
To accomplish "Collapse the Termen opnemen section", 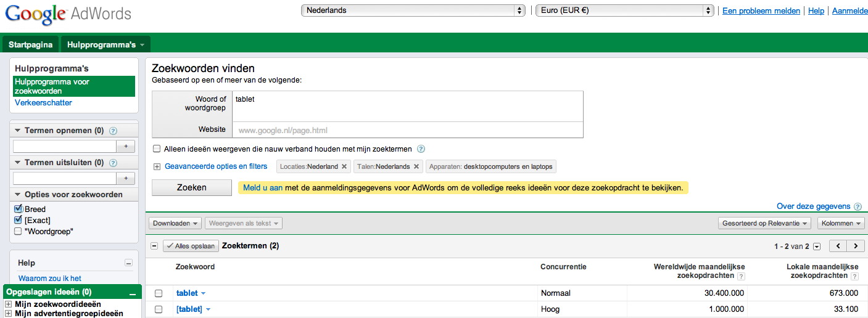I will 17,131.
